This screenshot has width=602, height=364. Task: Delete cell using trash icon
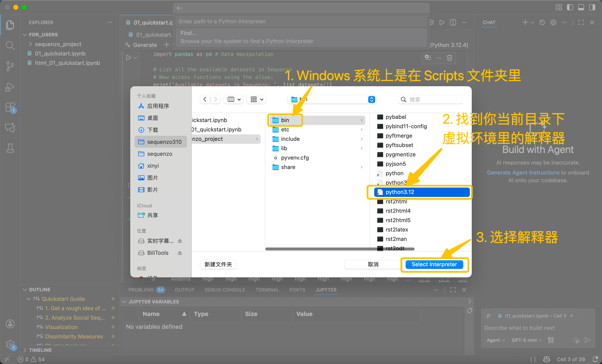coord(449,58)
